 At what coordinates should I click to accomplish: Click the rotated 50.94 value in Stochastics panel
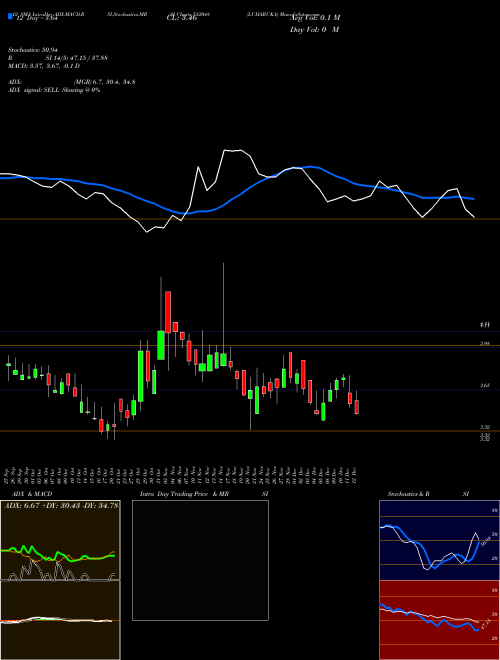pyautogui.click(x=486, y=540)
